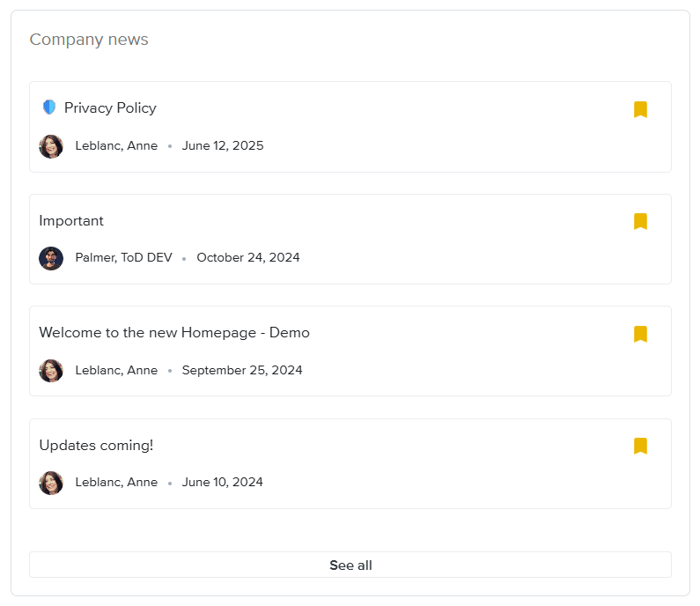
Task: Select the October 24, 2024 date text
Action: click(248, 258)
